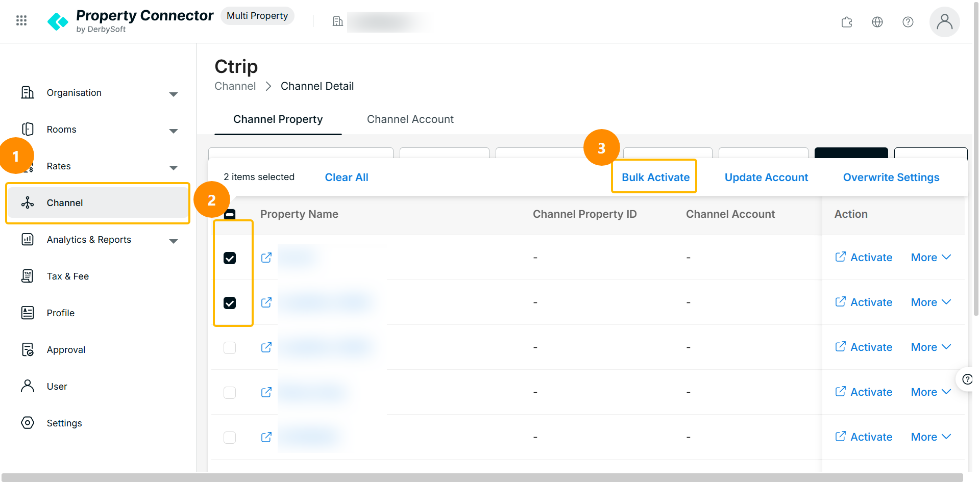Screen dimensions: 980x483
Task: Open the More dropdown in the fifth row
Action: click(931, 437)
